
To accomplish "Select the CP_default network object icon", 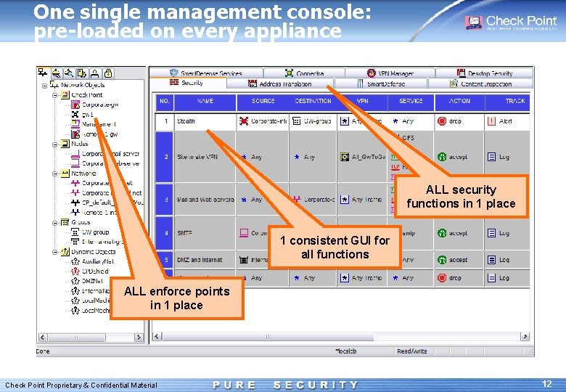I will coord(75,203).
